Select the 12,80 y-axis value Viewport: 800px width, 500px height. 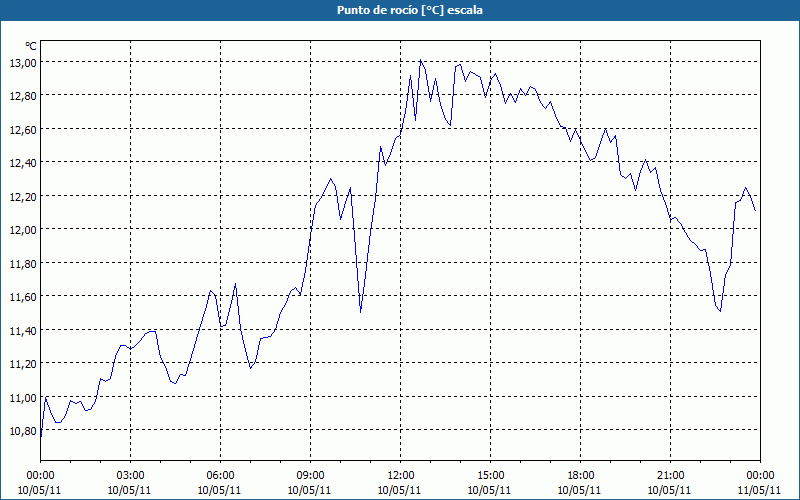click(x=23, y=95)
